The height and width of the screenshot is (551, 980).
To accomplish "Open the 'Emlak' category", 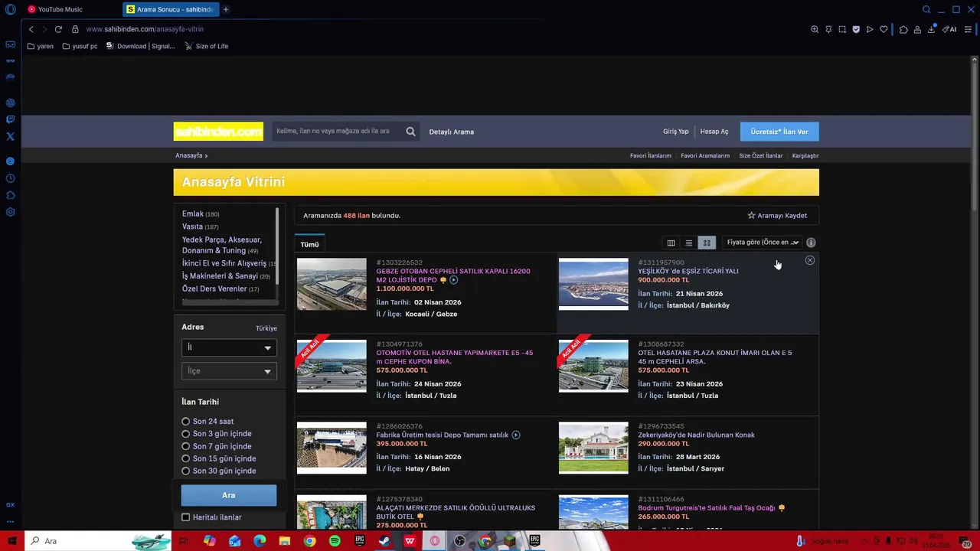I will (193, 214).
